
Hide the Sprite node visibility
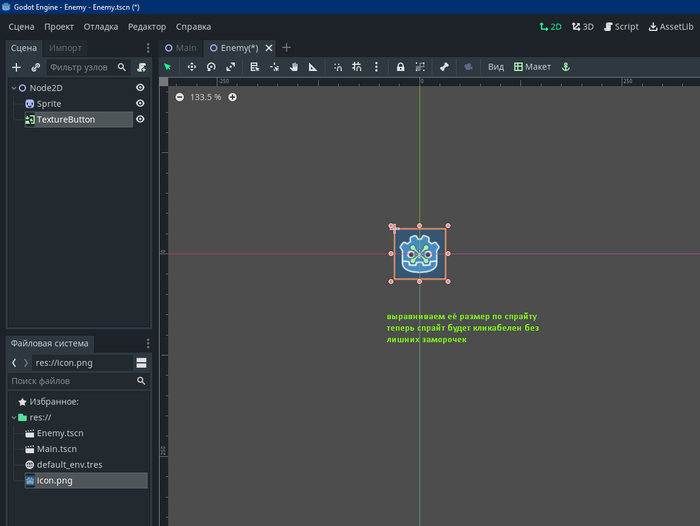pos(140,104)
